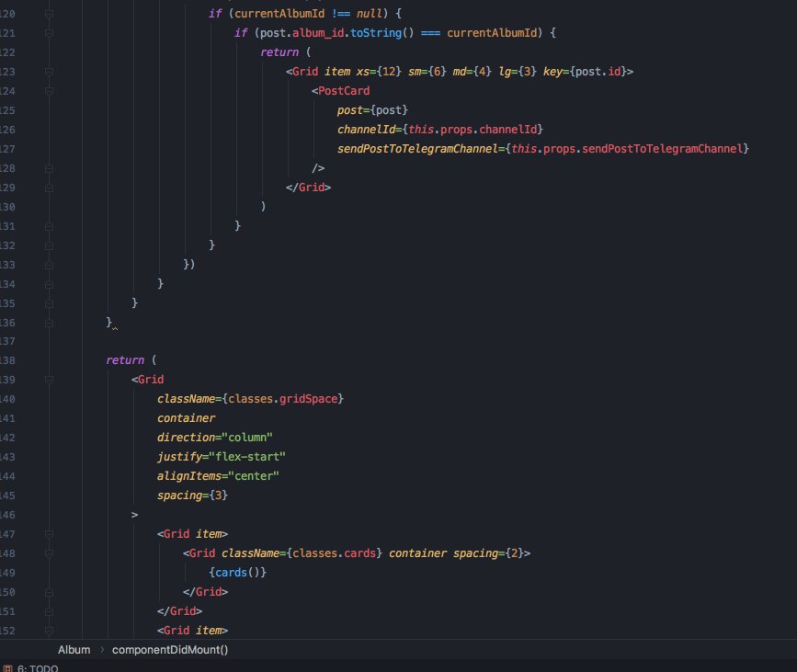Collapse the '<Grid' block under 'return ('
797x672 pixels.
(x=50, y=380)
